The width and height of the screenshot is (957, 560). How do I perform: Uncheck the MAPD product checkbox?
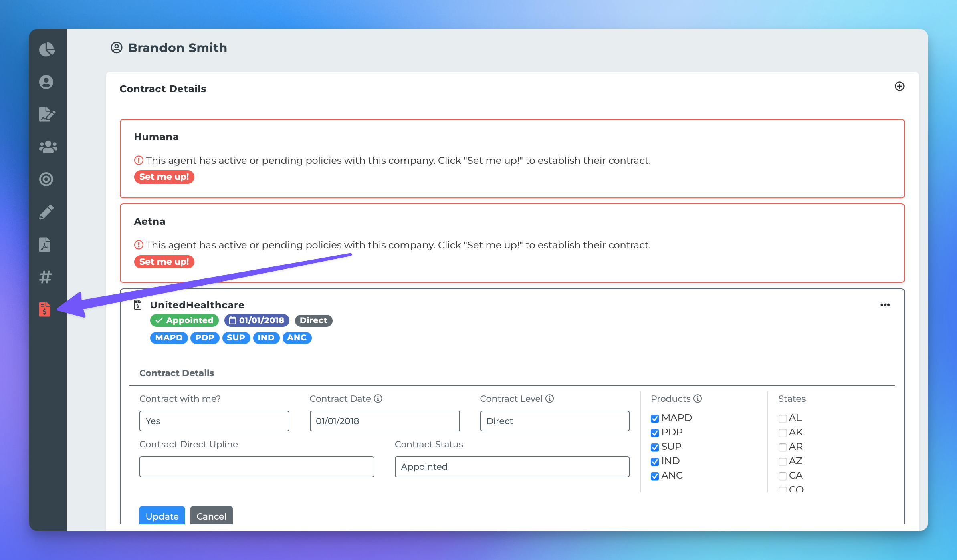tap(655, 418)
